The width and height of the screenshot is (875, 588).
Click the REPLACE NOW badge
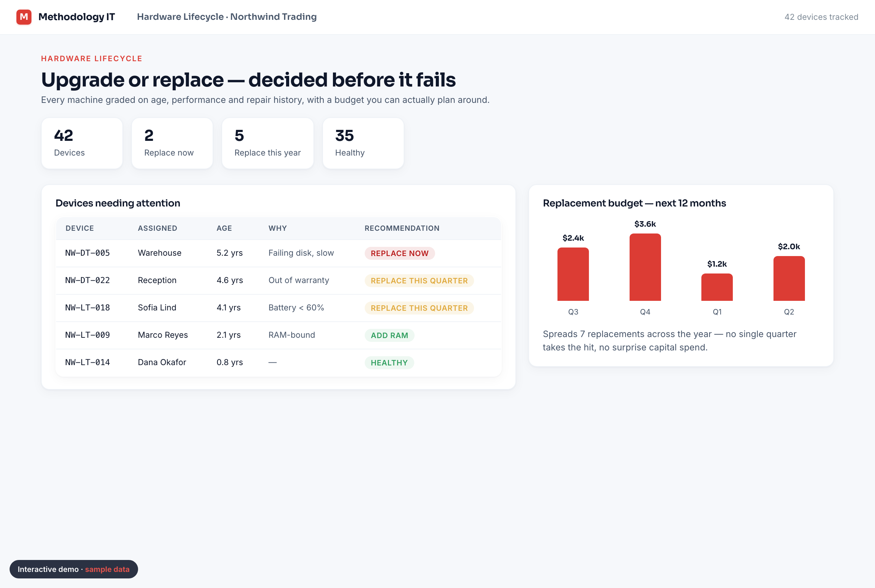pyautogui.click(x=400, y=254)
